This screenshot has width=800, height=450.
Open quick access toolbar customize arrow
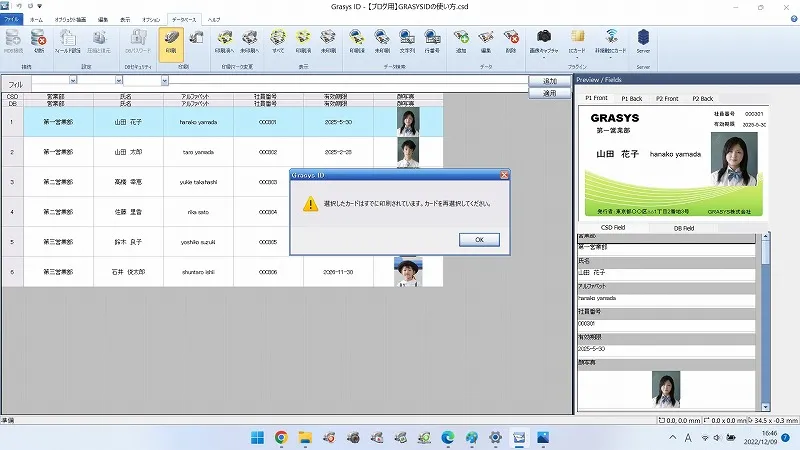point(40,6)
